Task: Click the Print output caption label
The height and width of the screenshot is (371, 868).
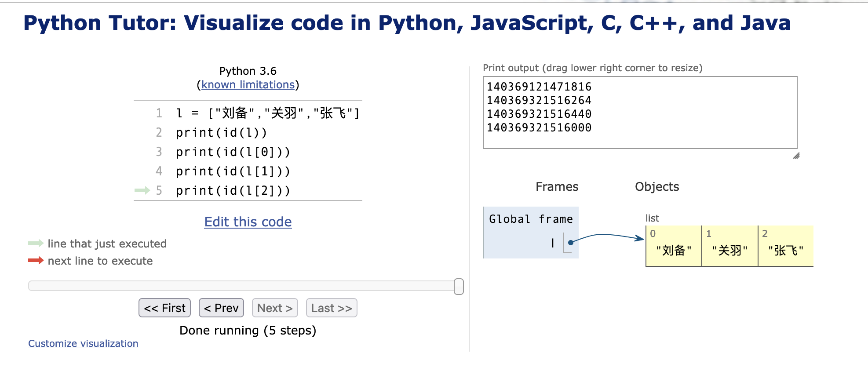Action: [x=592, y=68]
